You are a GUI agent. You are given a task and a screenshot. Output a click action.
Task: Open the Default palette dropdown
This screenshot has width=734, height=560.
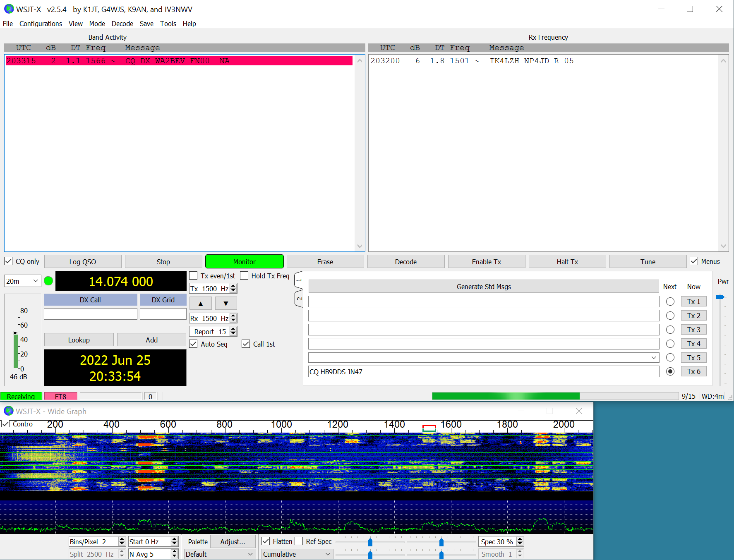point(219,554)
